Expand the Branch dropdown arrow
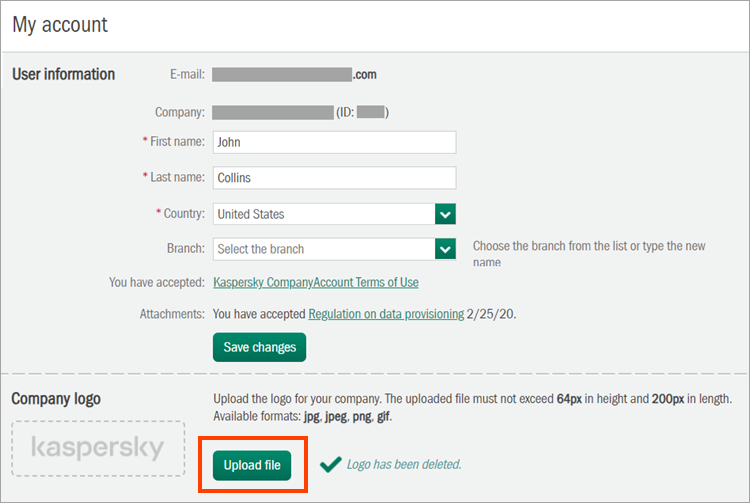Viewport: 750px width, 503px height. 446,249
